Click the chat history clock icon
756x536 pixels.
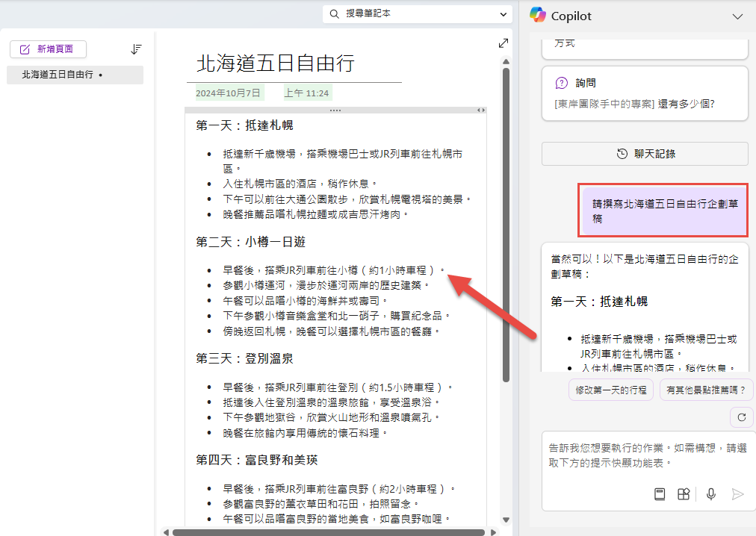pyautogui.click(x=622, y=154)
